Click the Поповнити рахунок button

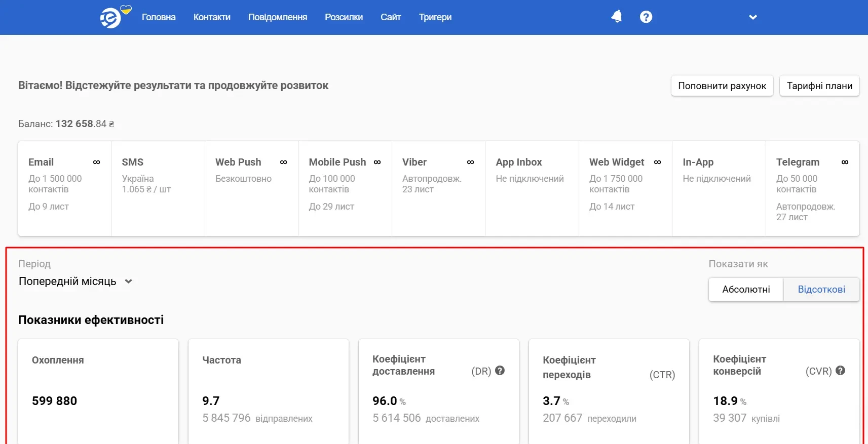[x=722, y=86]
